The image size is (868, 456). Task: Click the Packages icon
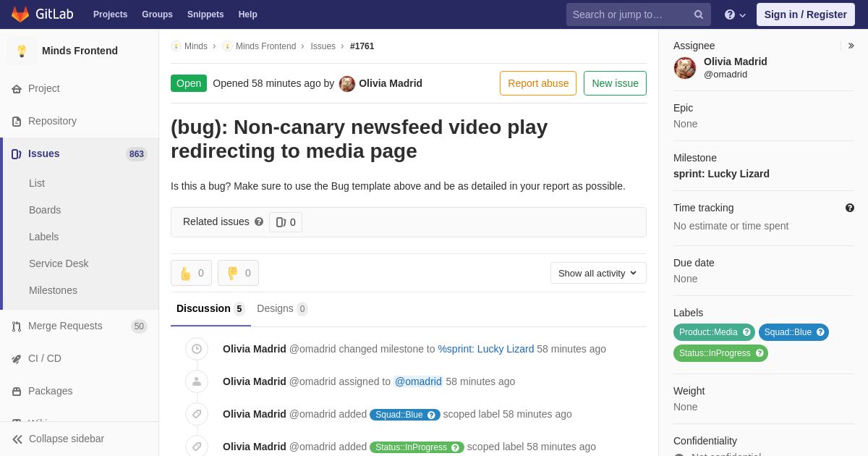click(17, 391)
